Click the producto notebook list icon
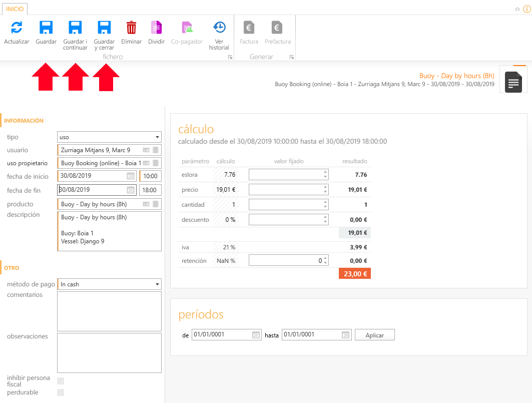Image resolution: width=532 pixels, height=403 pixels. [x=156, y=204]
